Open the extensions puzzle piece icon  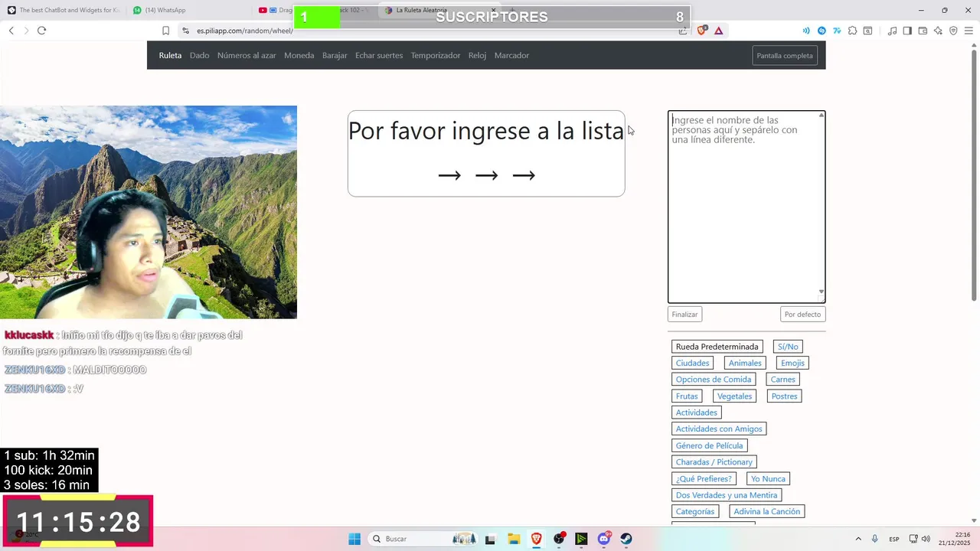(x=852, y=31)
